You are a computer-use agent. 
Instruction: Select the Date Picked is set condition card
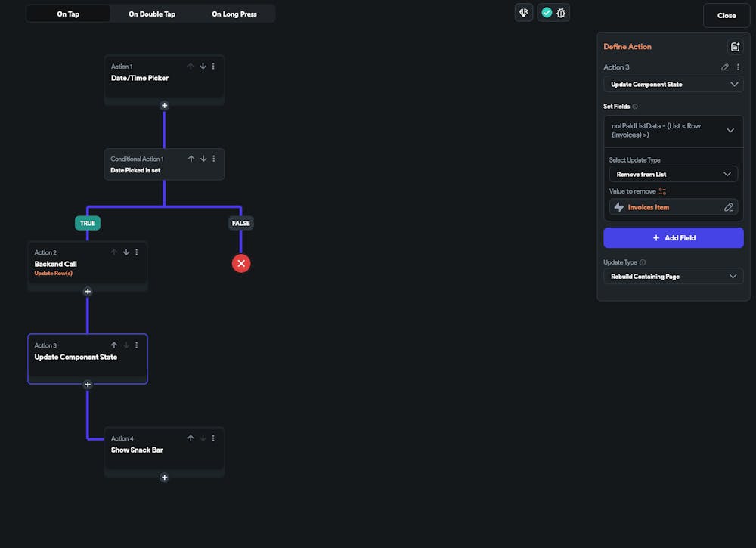click(x=164, y=164)
